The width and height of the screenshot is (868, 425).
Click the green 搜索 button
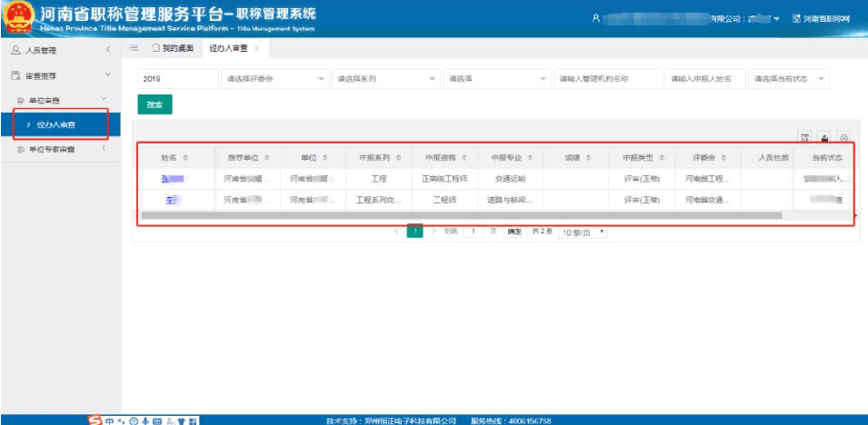click(x=155, y=104)
